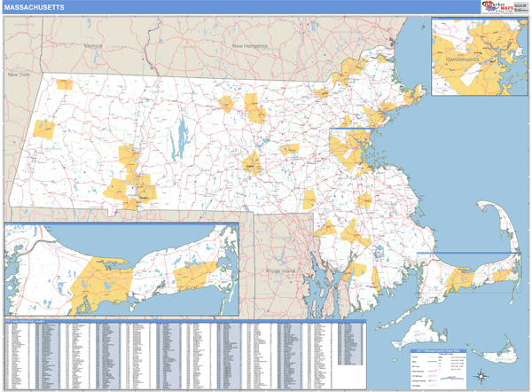
Task: Click the New Hampshire label
Action: [x=252, y=45]
